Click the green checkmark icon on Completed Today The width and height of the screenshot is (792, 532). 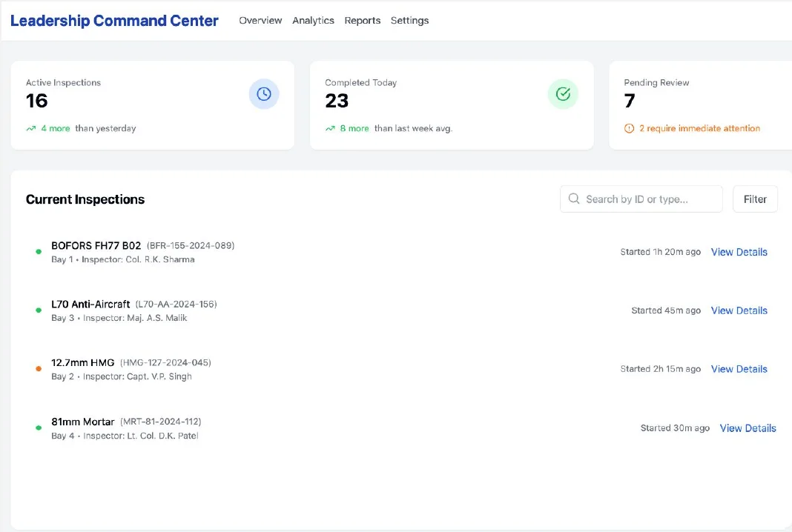point(563,93)
